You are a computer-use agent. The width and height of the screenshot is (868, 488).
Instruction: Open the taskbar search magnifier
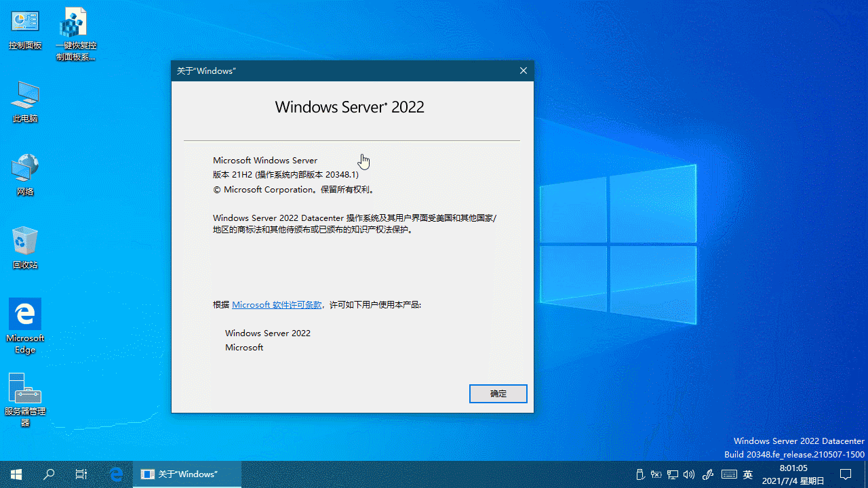click(49, 474)
